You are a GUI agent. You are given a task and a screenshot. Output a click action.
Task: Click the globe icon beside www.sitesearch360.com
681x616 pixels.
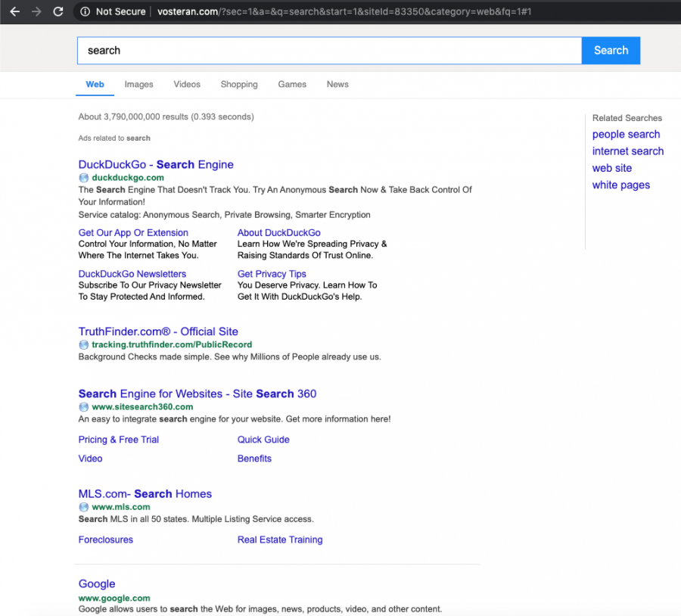click(x=83, y=407)
